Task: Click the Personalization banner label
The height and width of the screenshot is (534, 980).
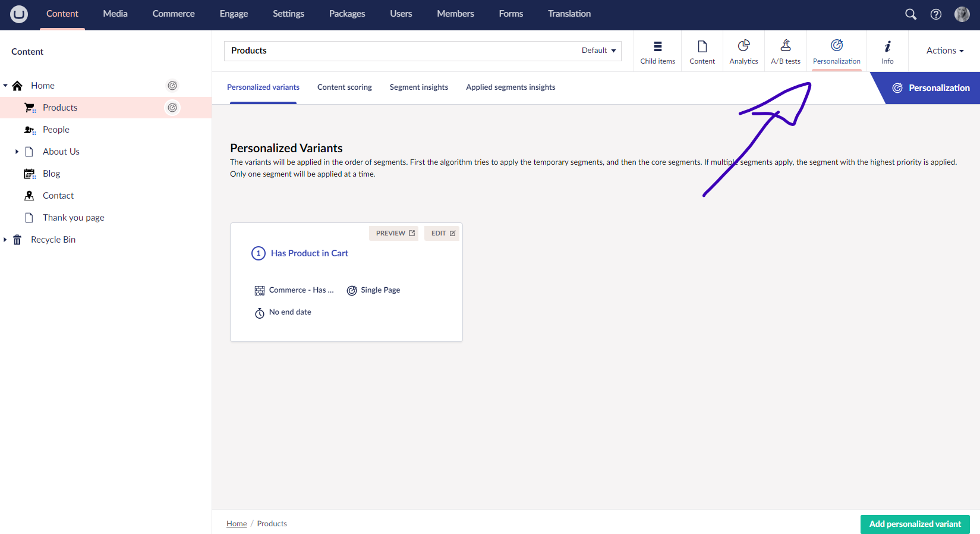Action: pyautogui.click(x=939, y=88)
